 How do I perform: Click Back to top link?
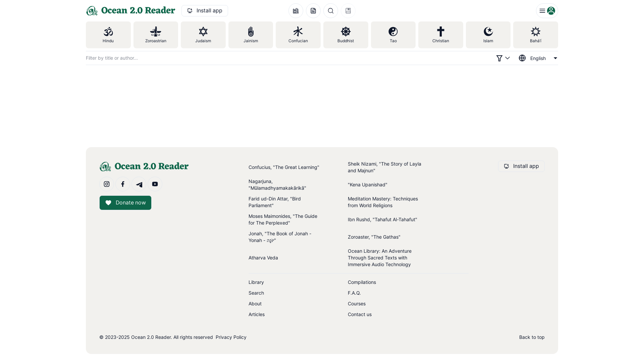(x=532, y=337)
